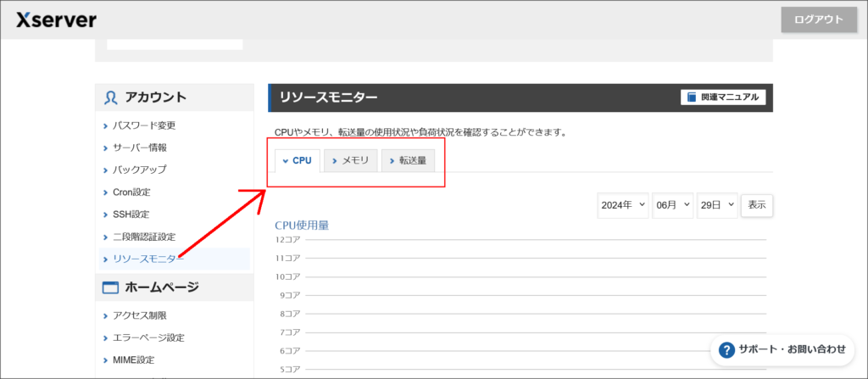Open the 関連マニュアル button
868x379 pixels.
(723, 98)
